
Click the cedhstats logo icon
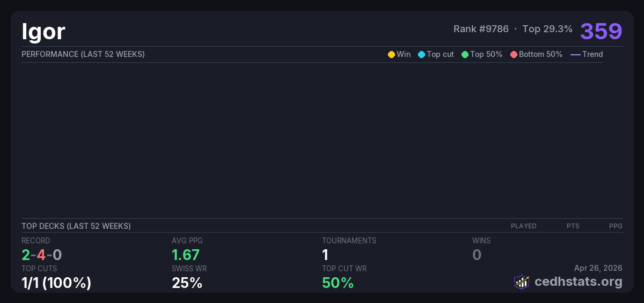(521, 282)
